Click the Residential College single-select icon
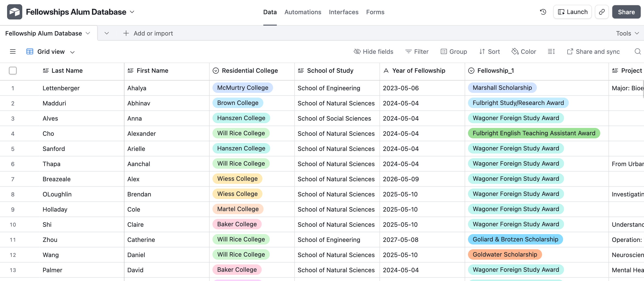 coord(216,70)
